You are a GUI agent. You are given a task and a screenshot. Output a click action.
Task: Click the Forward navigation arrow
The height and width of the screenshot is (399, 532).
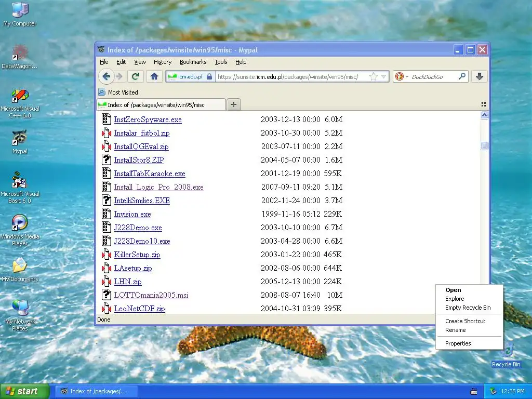pos(119,77)
